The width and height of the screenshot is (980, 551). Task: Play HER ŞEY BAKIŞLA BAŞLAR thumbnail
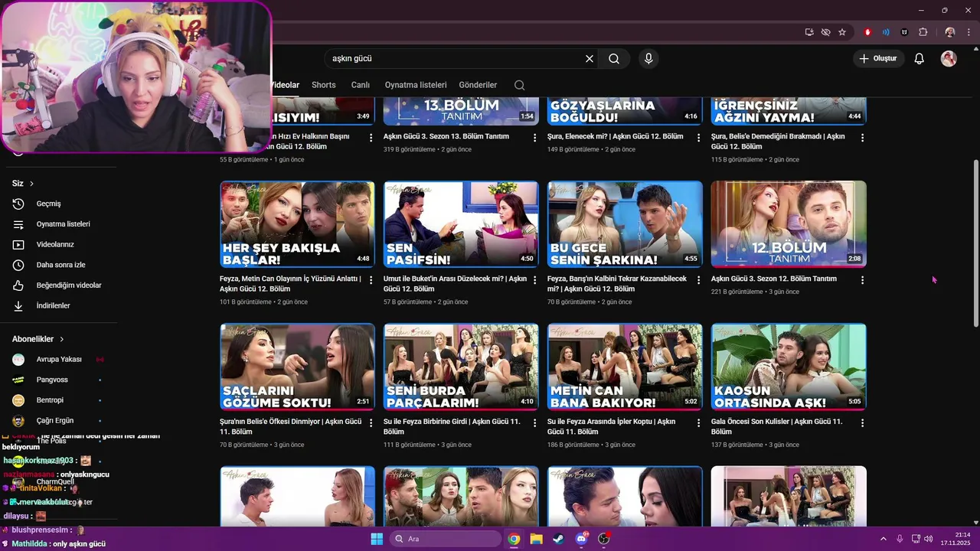297,224
